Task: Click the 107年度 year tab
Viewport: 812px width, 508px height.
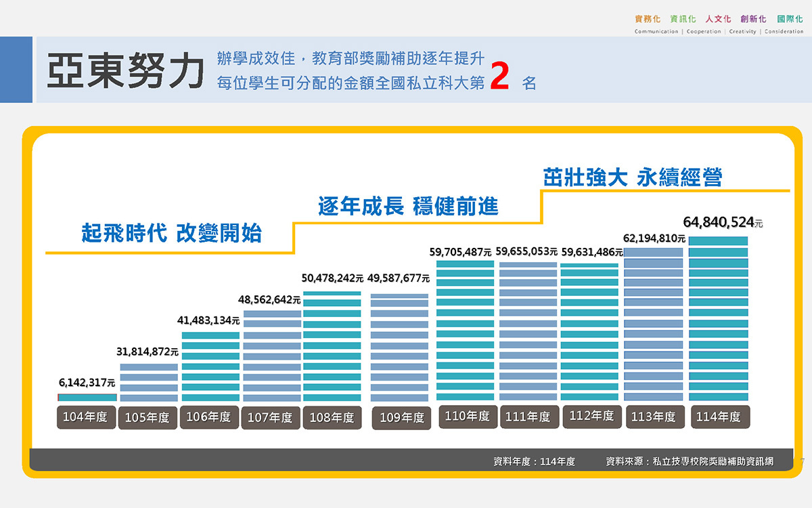Action: [271, 418]
